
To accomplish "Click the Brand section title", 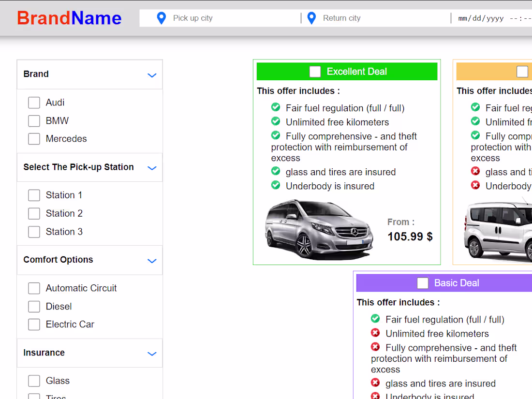I will tap(36, 74).
